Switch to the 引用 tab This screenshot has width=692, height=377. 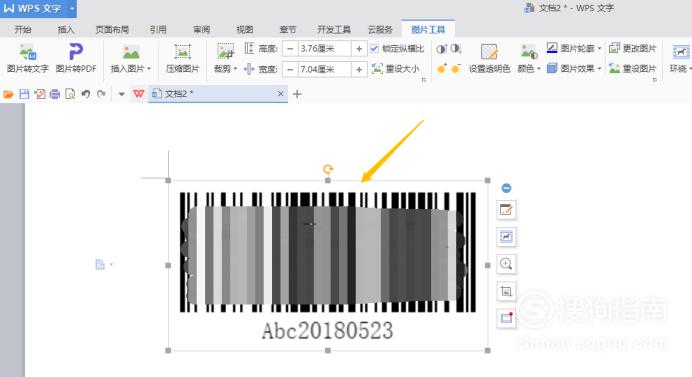pos(158,30)
